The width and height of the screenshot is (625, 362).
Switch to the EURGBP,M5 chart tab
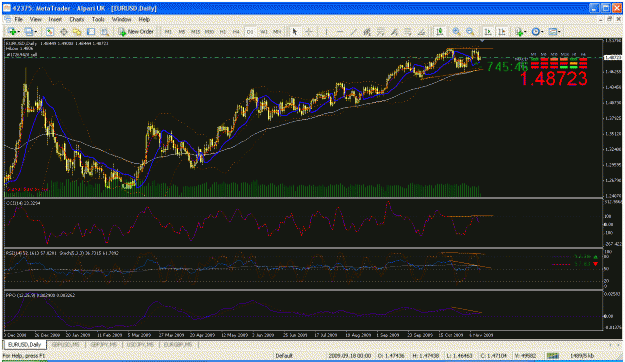point(177,344)
